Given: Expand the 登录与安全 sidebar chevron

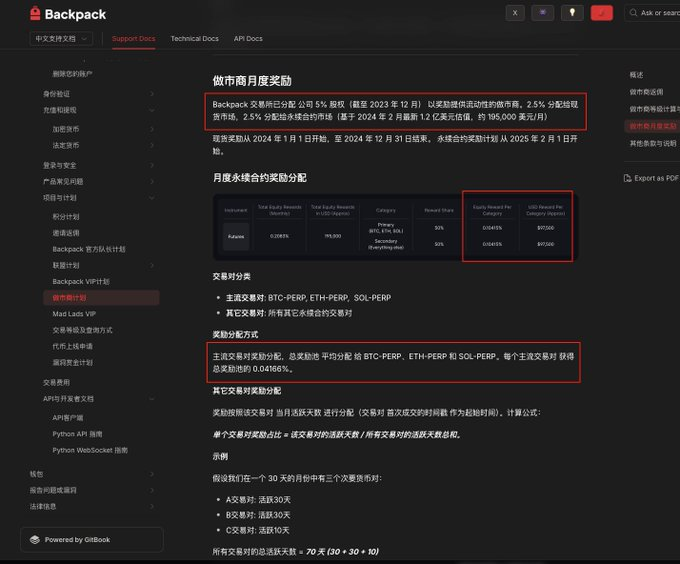Looking at the screenshot, I should pyautogui.click(x=152, y=165).
